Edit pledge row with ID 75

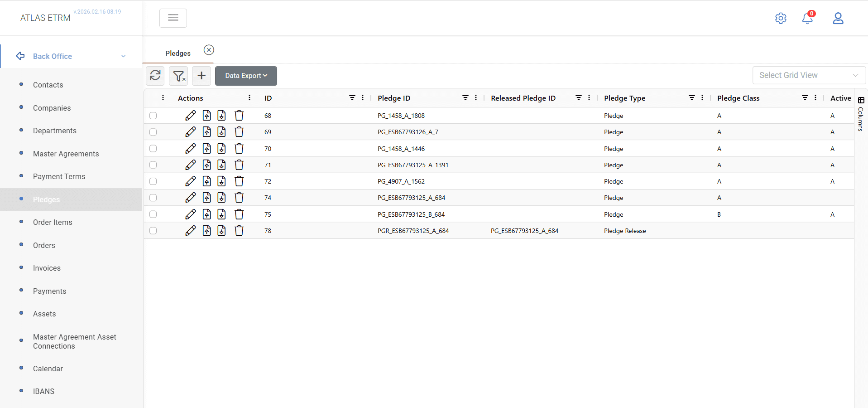(x=191, y=214)
